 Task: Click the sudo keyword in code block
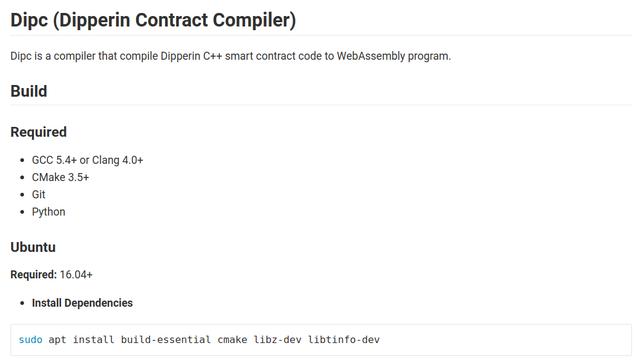tap(31, 340)
